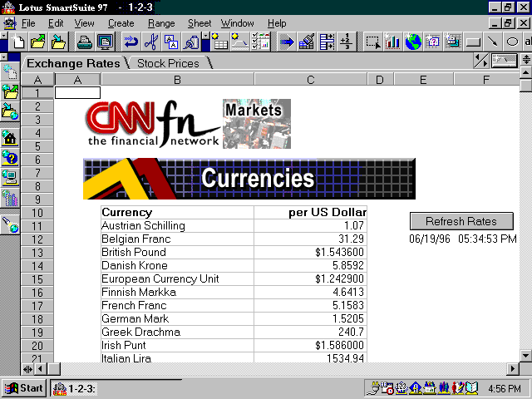The image size is (532, 399).
Task: Click the Lotus home page house icon
Action: click(10, 136)
